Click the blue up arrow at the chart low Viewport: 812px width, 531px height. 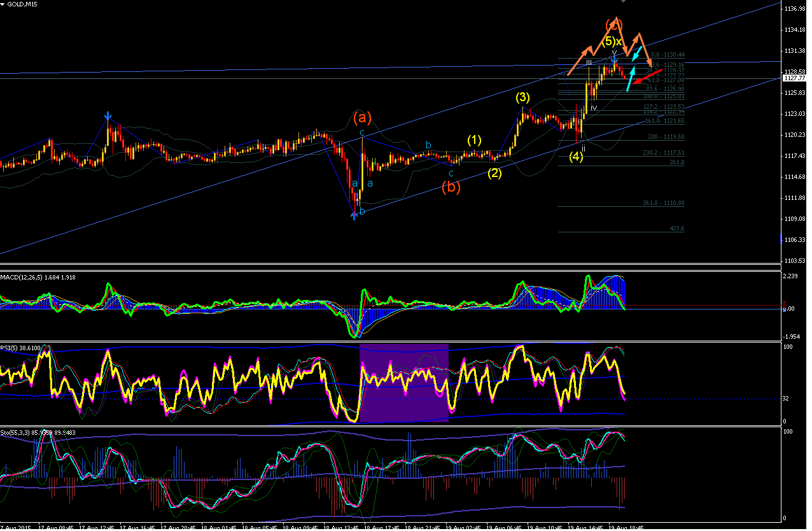[x=354, y=215]
